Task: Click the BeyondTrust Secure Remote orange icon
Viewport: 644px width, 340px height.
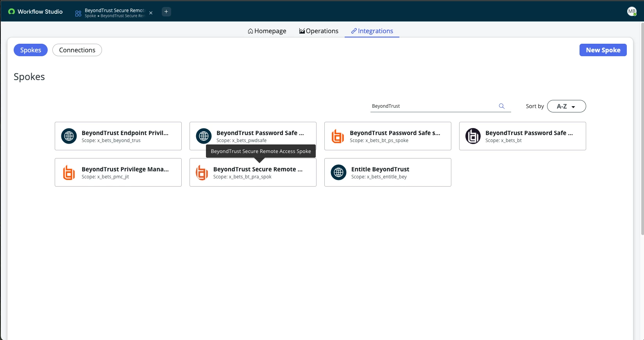Action: pyautogui.click(x=202, y=173)
